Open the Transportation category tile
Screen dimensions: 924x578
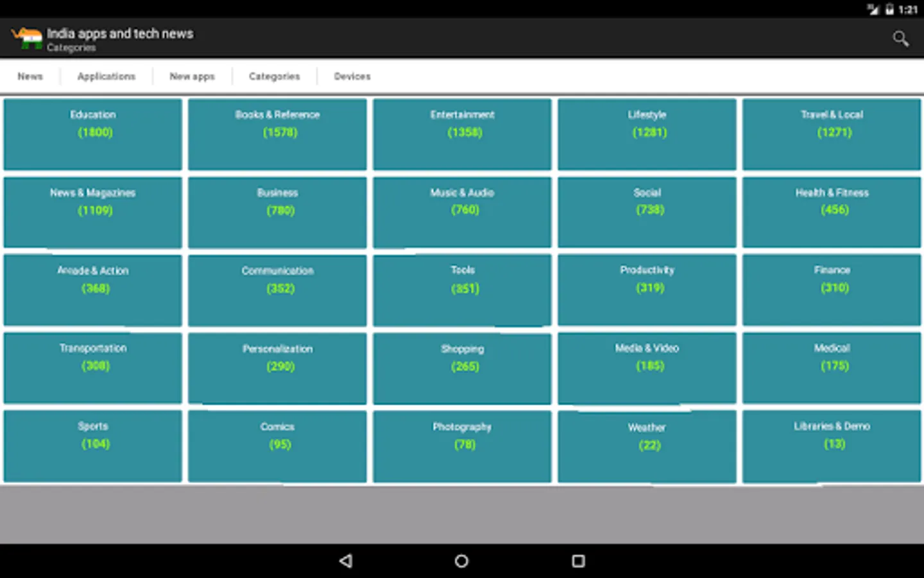pyautogui.click(x=93, y=369)
